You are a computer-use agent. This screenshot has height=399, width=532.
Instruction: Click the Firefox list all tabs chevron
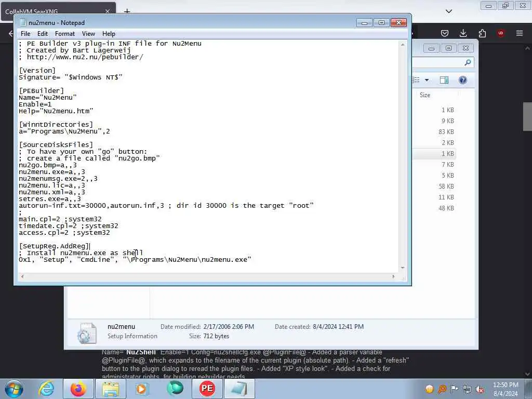point(448,11)
